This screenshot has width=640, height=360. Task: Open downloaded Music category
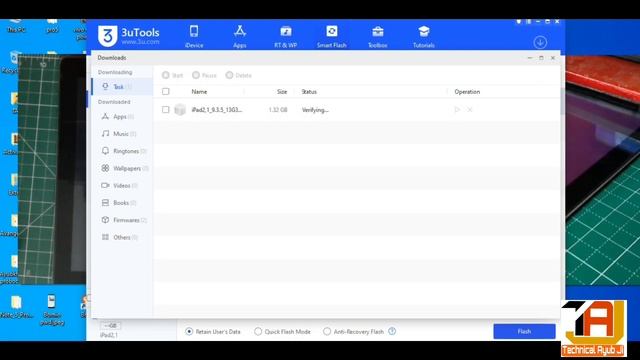[x=122, y=134]
